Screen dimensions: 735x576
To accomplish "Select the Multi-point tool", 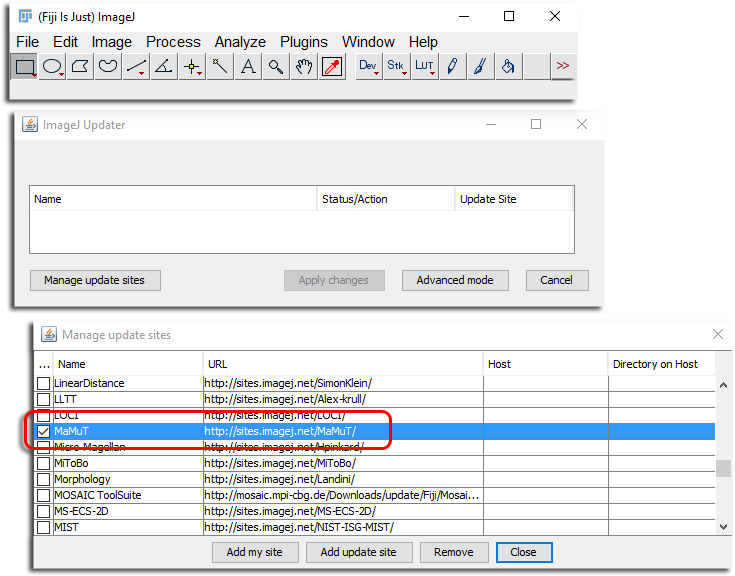I will tap(192, 67).
